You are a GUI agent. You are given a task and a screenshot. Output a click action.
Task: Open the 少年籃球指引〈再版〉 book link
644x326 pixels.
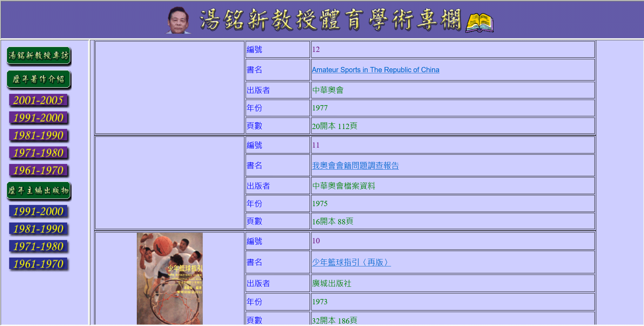(351, 262)
